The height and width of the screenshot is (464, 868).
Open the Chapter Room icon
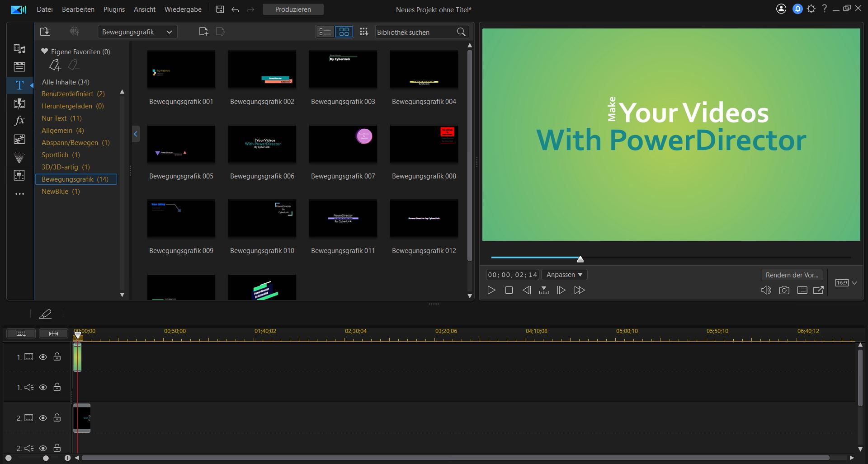coord(19,175)
